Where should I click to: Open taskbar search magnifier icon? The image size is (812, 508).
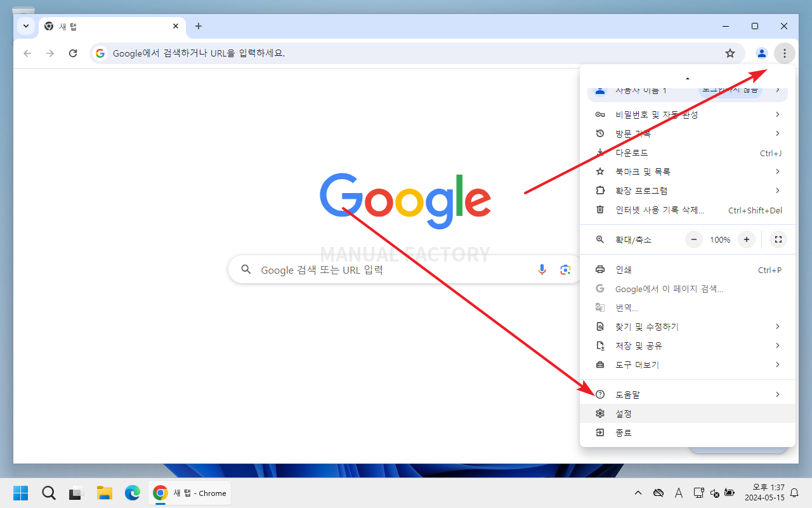pyautogui.click(x=49, y=493)
